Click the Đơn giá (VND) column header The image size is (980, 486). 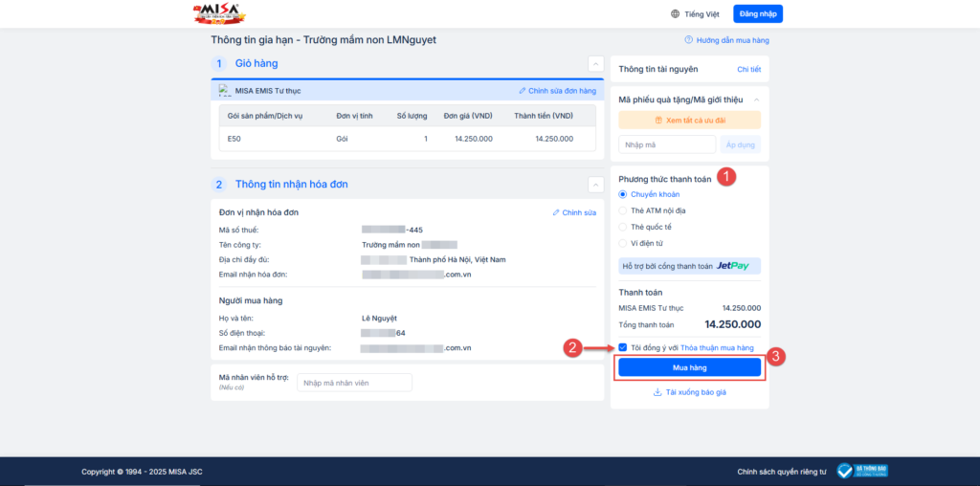(467, 116)
